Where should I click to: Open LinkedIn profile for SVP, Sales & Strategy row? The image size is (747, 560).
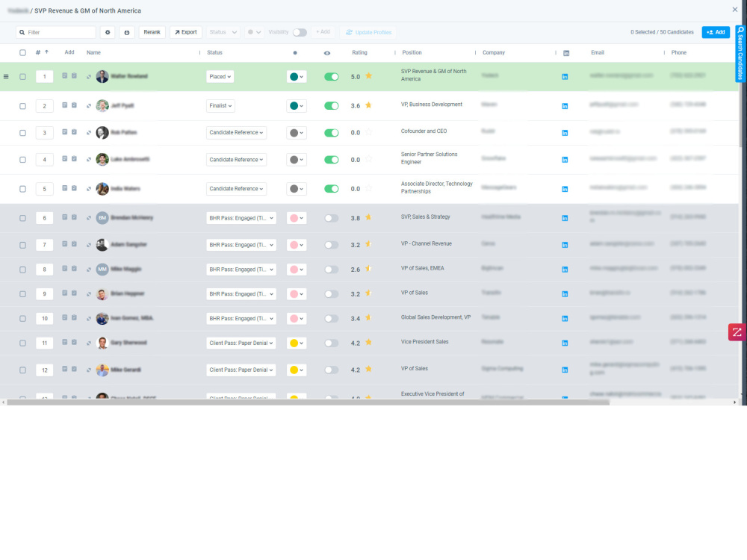click(x=565, y=218)
